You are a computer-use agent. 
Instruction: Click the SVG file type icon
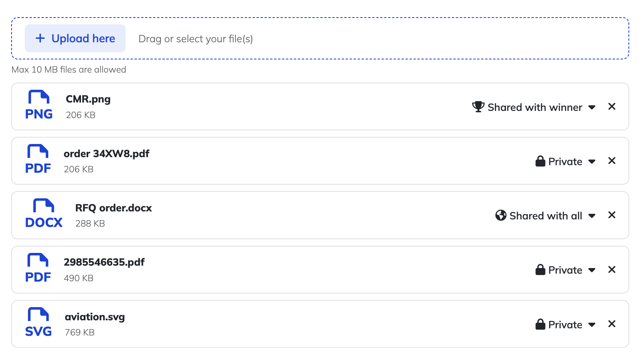(38, 323)
